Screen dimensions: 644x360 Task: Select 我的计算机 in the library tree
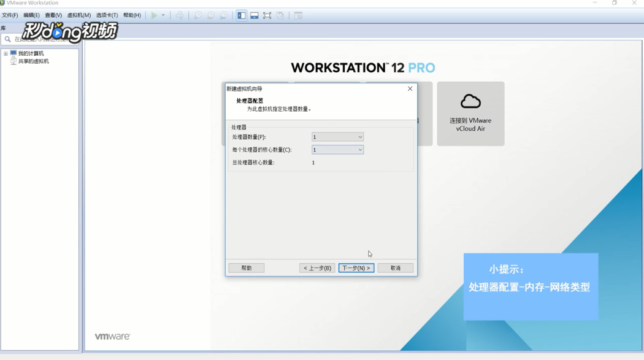pyautogui.click(x=31, y=53)
